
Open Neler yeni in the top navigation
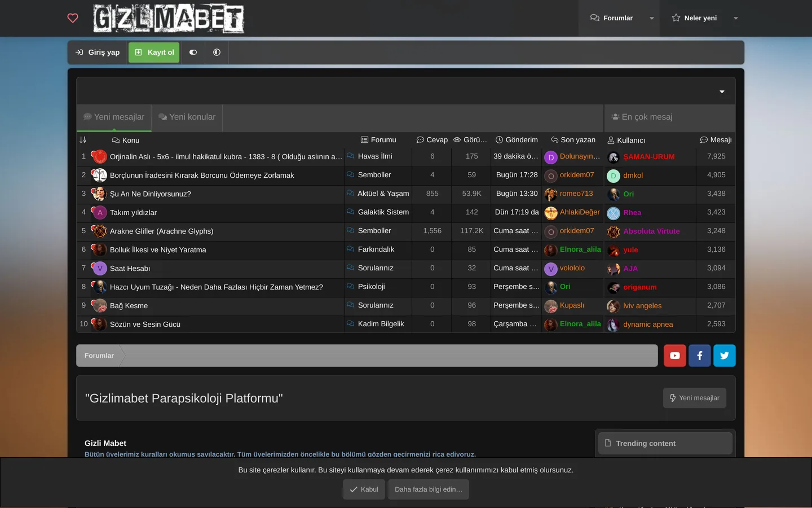(x=694, y=18)
